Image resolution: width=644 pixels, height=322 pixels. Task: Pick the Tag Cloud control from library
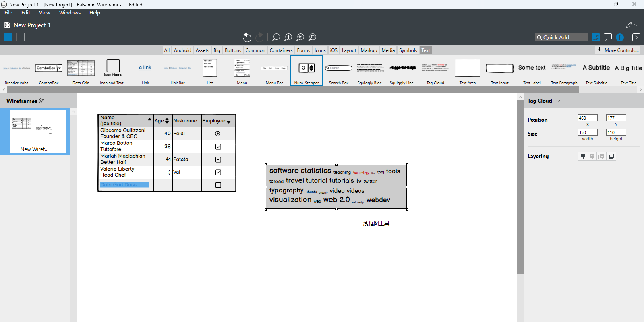(x=435, y=71)
